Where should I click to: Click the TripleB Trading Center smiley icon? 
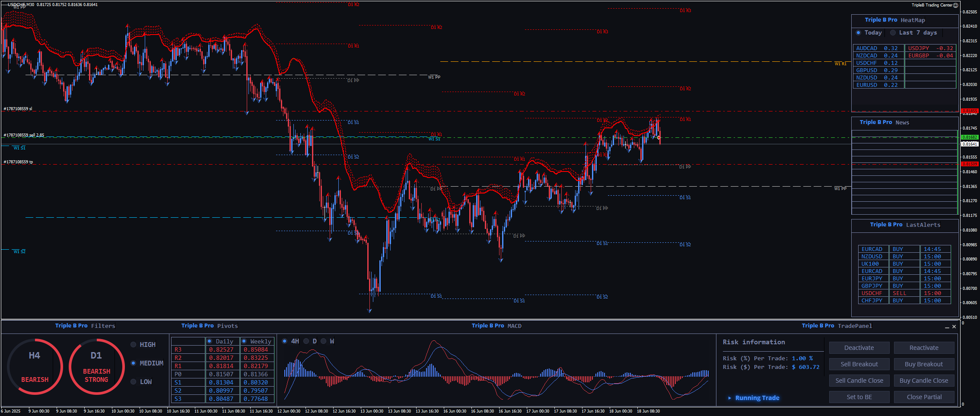955,5
